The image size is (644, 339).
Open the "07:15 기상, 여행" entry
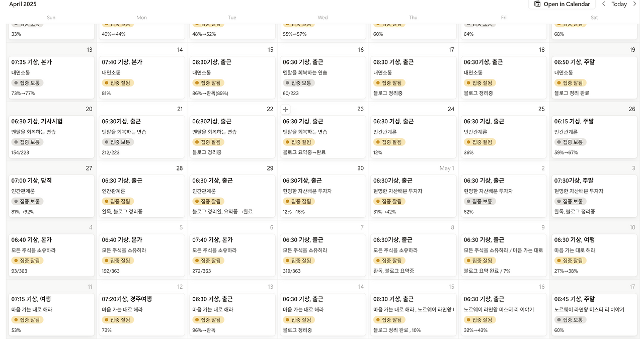point(31,299)
